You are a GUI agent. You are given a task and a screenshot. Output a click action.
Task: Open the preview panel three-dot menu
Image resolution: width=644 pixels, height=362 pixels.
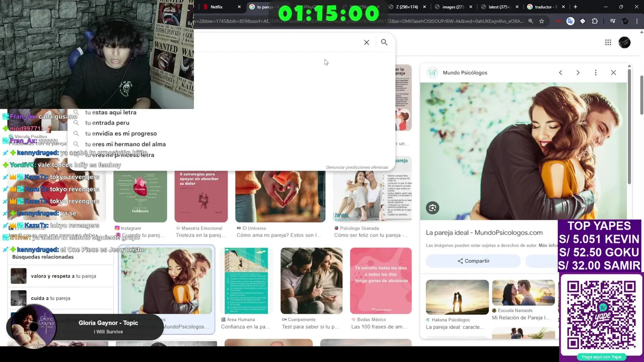(x=596, y=72)
